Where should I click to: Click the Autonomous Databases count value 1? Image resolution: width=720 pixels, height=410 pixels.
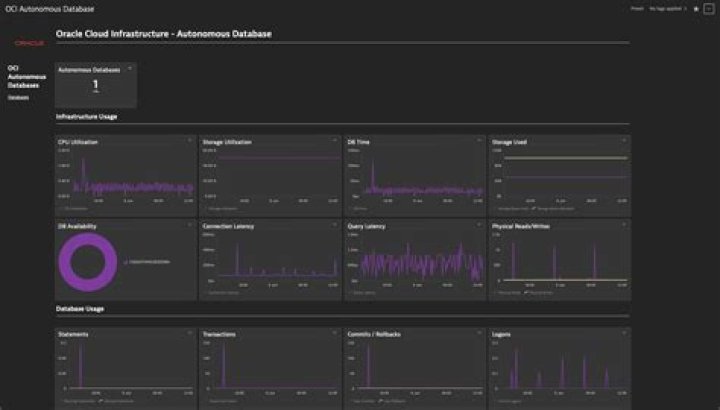click(96, 84)
